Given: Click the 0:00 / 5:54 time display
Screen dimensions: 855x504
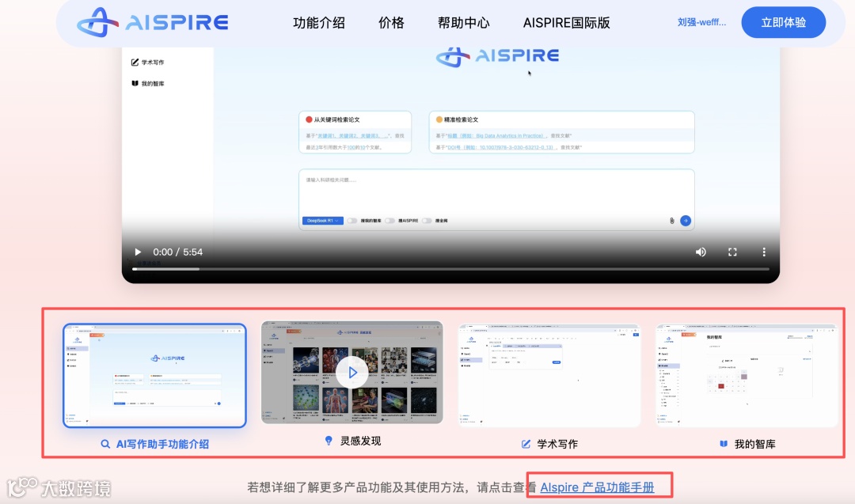Looking at the screenshot, I should click(178, 252).
